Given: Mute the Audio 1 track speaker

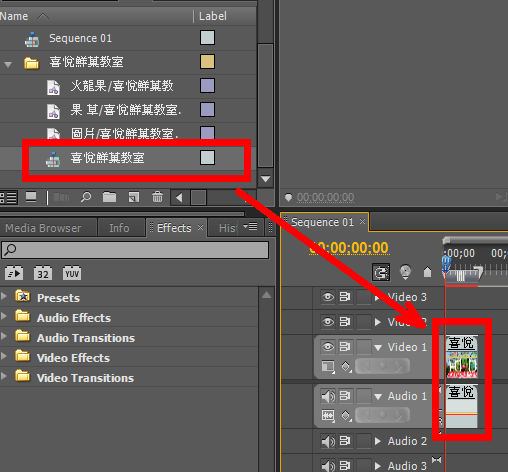Looking at the screenshot, I should (x=328, y=396).
